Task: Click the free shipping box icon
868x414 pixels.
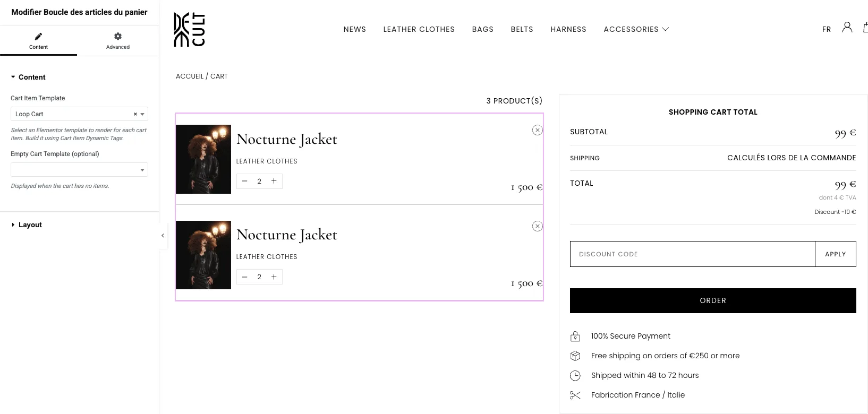Action: click(x=575, y=356)
